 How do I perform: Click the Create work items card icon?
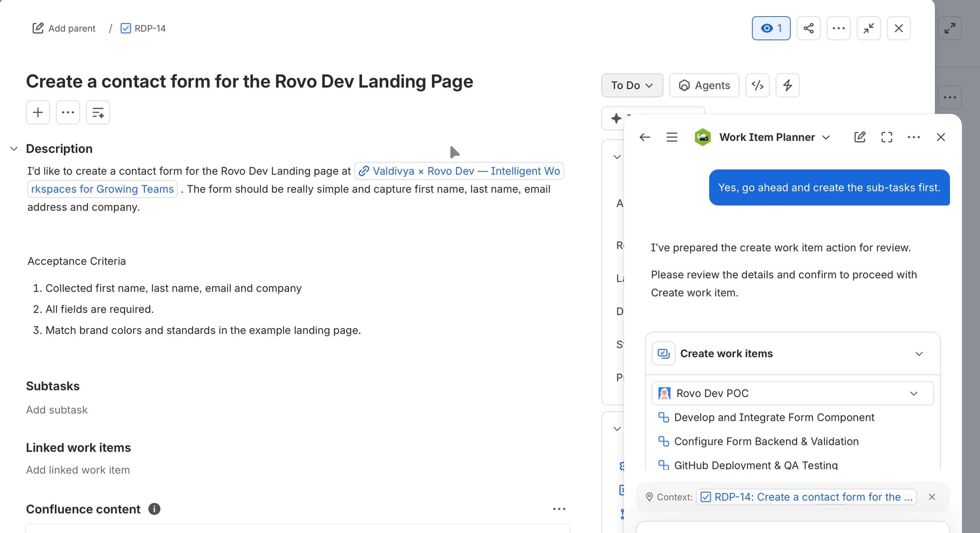pyautogui.click(x=663, y=354)
